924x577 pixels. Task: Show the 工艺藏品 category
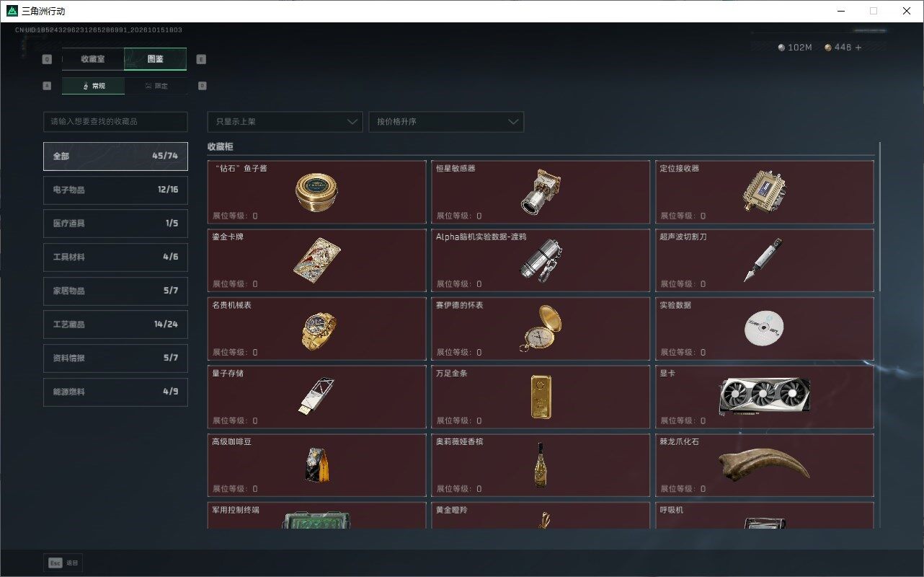click(115, 325)
